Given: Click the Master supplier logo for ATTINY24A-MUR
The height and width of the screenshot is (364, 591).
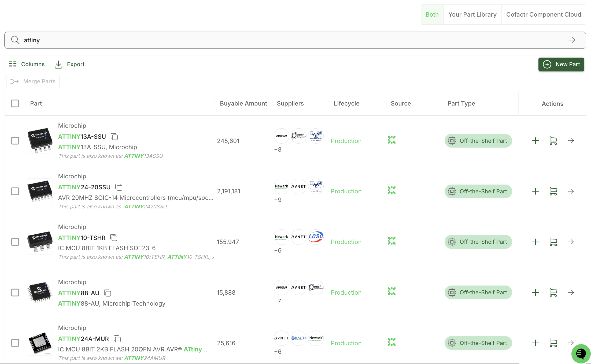Looking at the screenshot, I should coord(299,338).
